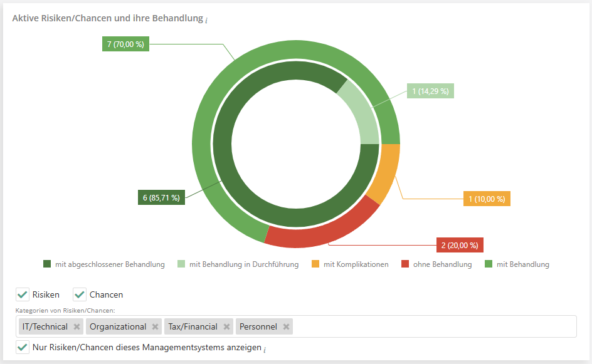Remove the Personnel category tag
This screenshot has width=592, height=364.
click(286, 326)
